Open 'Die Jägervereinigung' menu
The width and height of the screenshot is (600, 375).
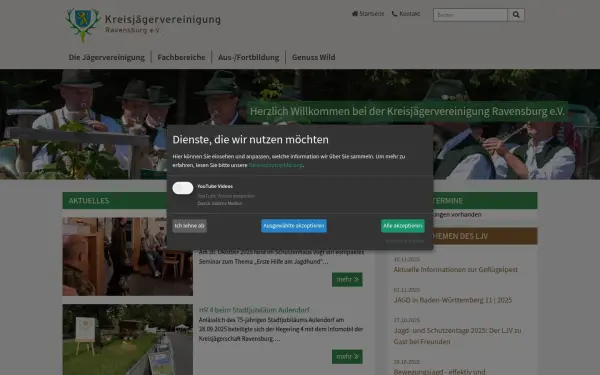[x=107, y=57]
